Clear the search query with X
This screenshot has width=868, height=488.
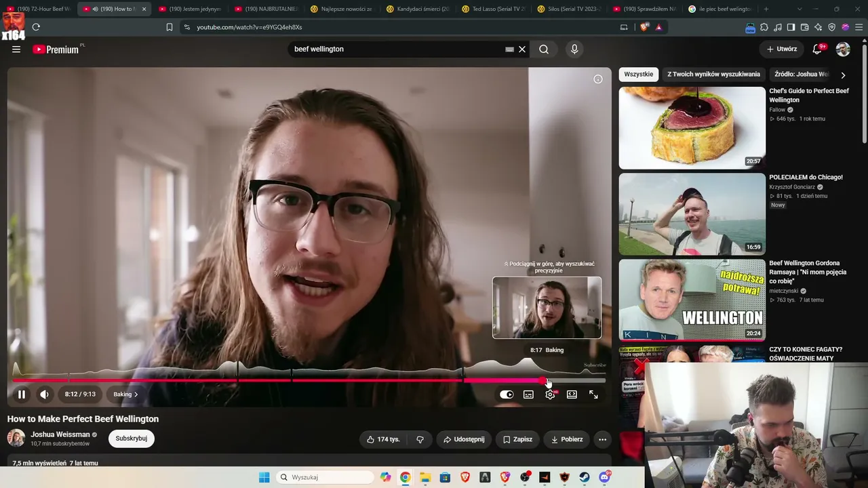pyautogui.click(x=522, y=49)
